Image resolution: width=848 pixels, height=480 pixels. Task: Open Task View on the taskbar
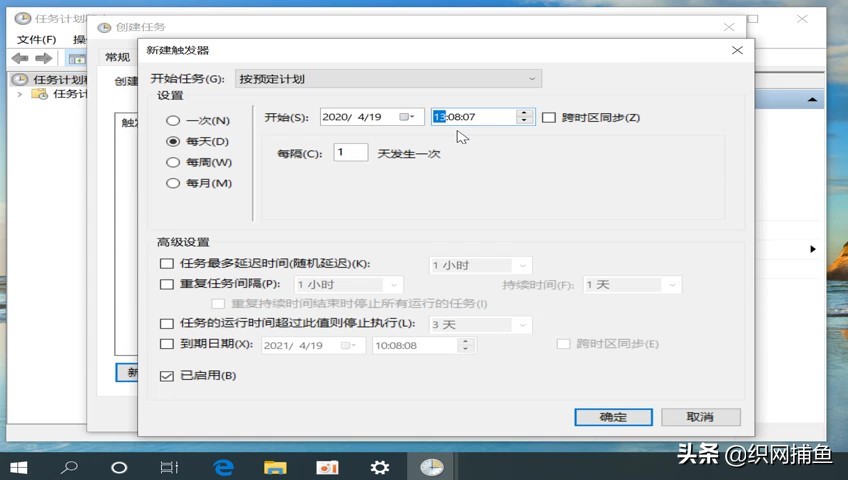click(169, 468)
